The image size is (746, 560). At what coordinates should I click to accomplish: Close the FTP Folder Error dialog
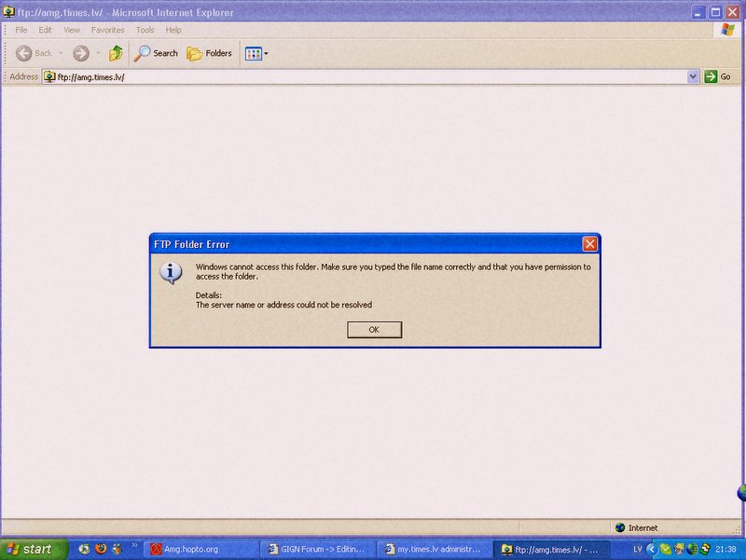coord(589,244)
